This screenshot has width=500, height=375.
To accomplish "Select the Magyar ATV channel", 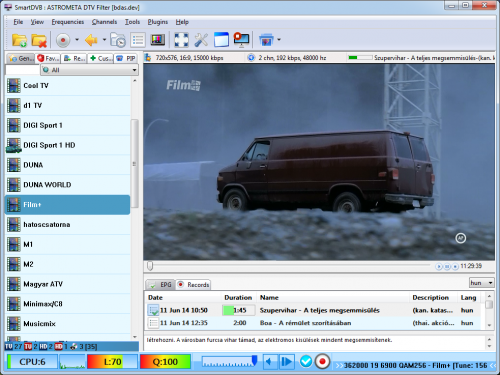I will click(68, 284).
